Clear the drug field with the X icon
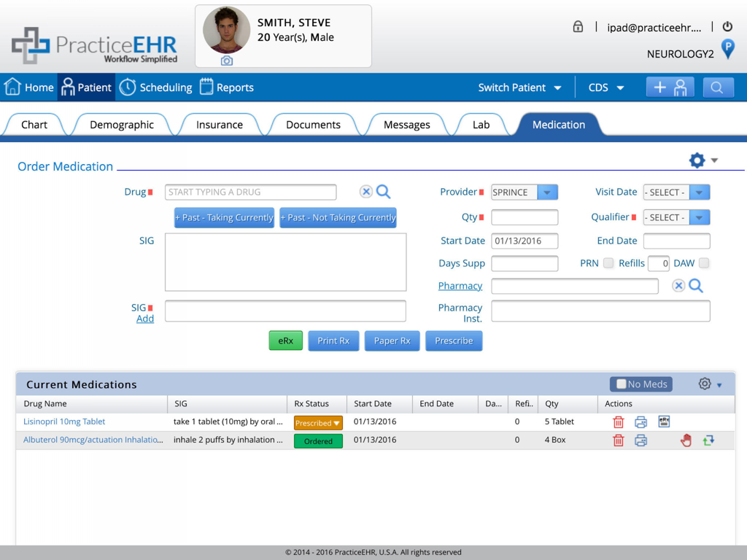 click(366, 192)
